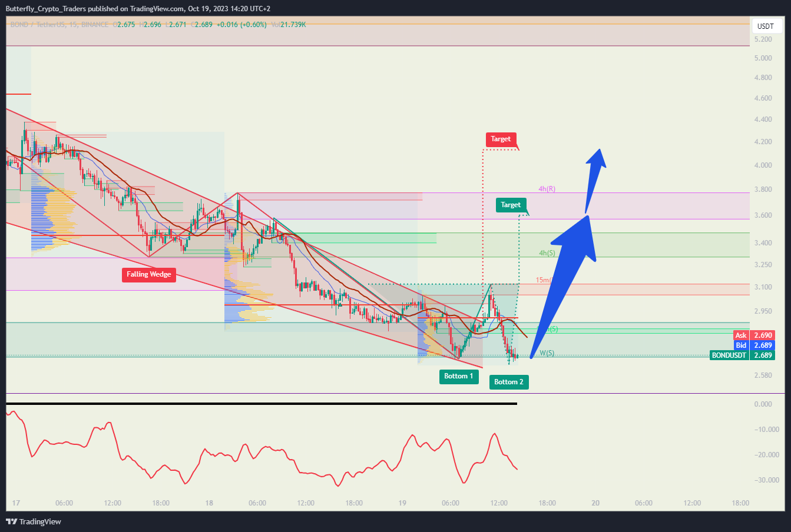Select the green Target label
The width and height of the screenshot is (791, 532).
[511, 205]
